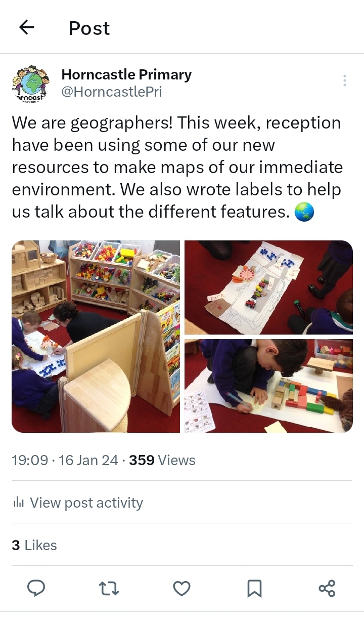The width and height of the screenshot is (364, 619).
Task: Tap the 19:09 · 16 Jan 24 timestamp
Action: tap(65, 460)
